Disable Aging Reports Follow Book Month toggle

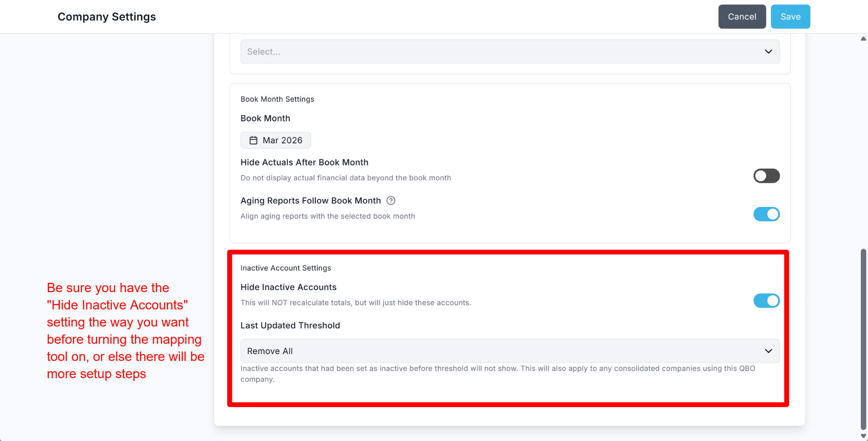point(766,214)
